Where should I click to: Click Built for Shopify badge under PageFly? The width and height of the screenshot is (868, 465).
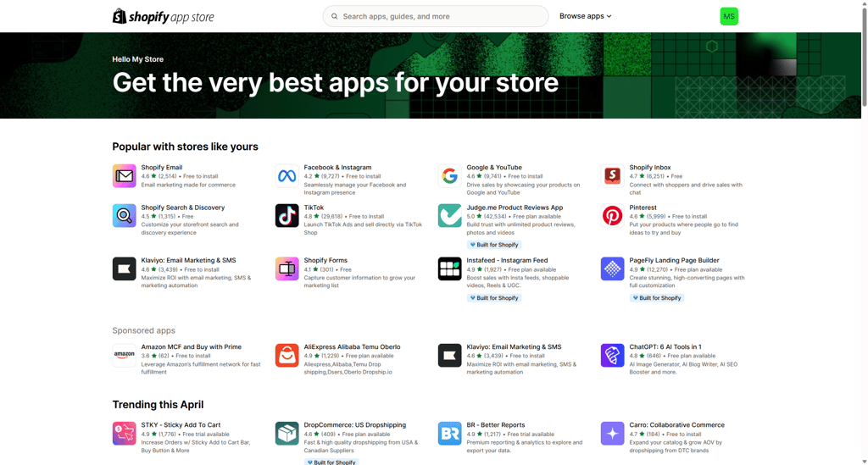(x=657, y=298)
